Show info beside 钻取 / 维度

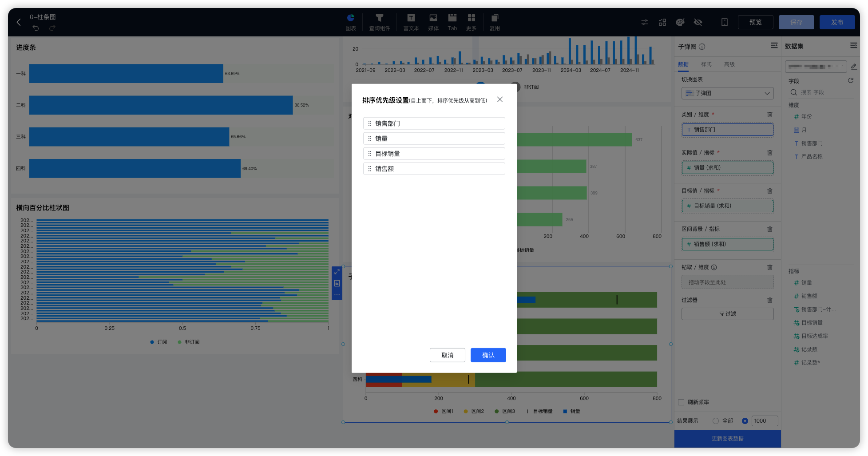pyautogui.click(x=714, y=267)
